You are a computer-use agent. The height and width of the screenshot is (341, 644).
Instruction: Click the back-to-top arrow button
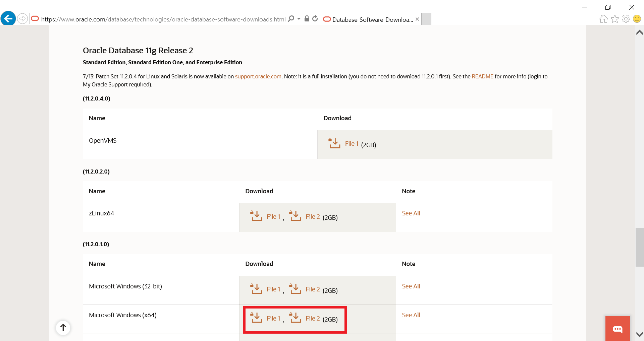(63, 328)
